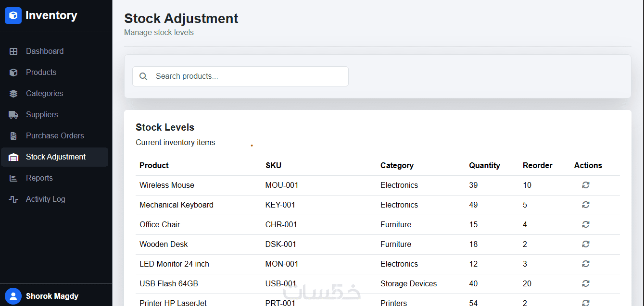Open the Dashboard page

[45, 51]
